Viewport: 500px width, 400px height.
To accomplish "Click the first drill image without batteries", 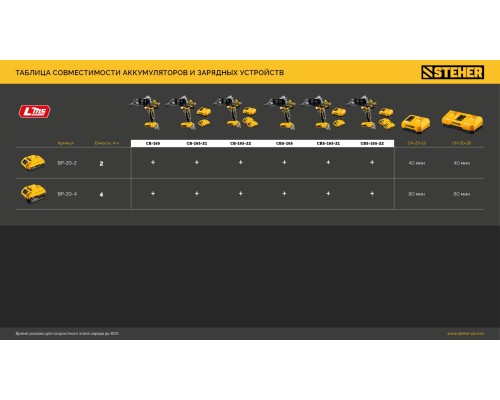I will (146, 112).
